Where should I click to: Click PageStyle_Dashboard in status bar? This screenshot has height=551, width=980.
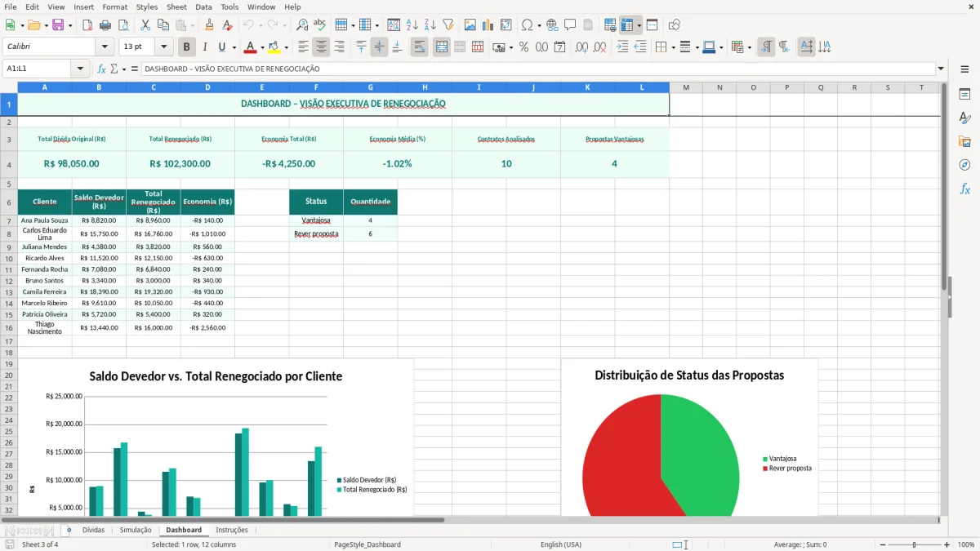(x=367, y=544)
